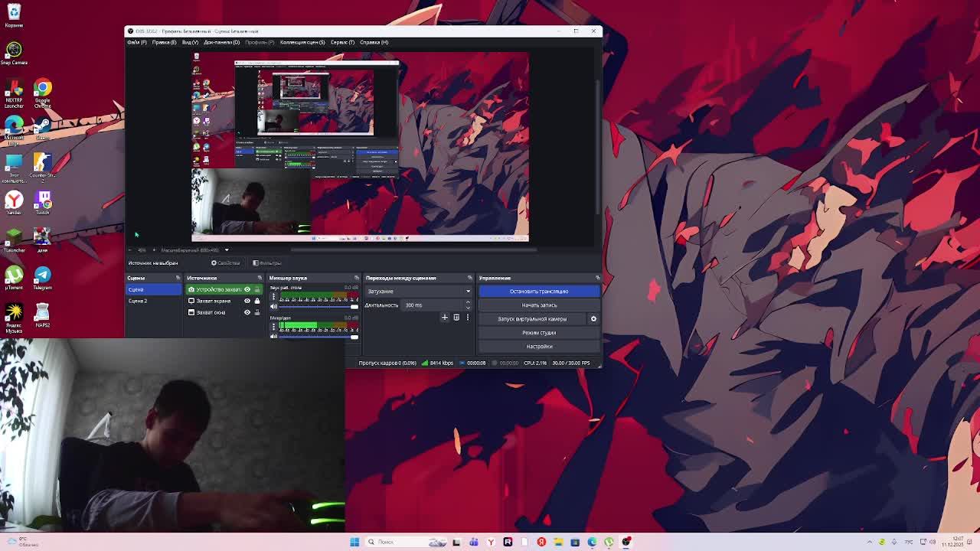Viewport: 980px width, 551px height.
Task: Undock the Sources panel
Action: pyautogui.click(x=260, y=278)
